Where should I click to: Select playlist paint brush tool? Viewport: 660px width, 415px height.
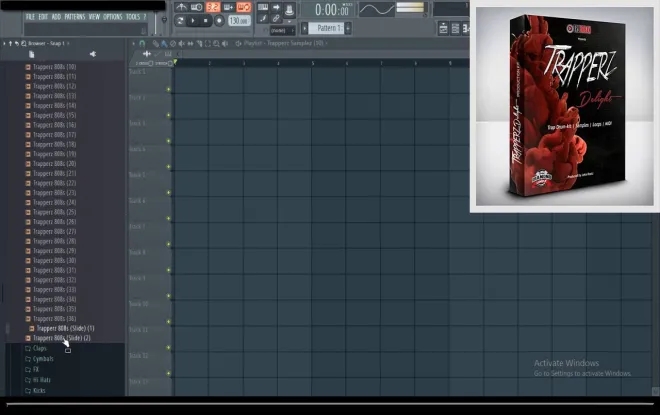point(164,43)
